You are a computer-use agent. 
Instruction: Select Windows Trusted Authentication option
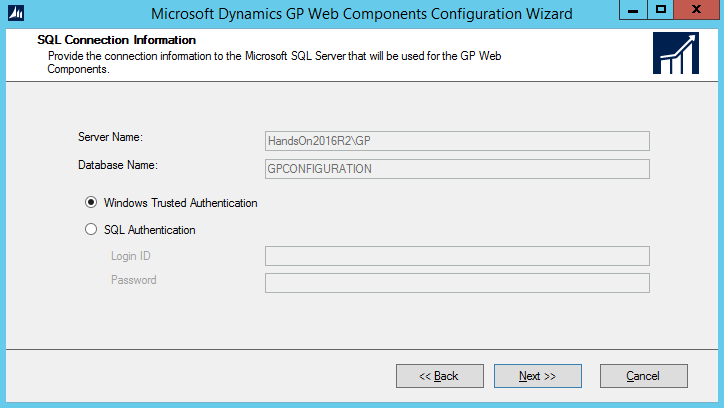(92, 203)
